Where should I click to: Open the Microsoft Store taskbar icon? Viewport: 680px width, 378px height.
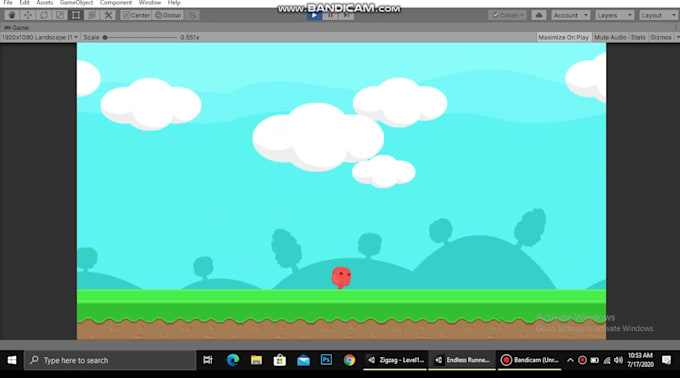pyautogui.click(x=280, y=360)
